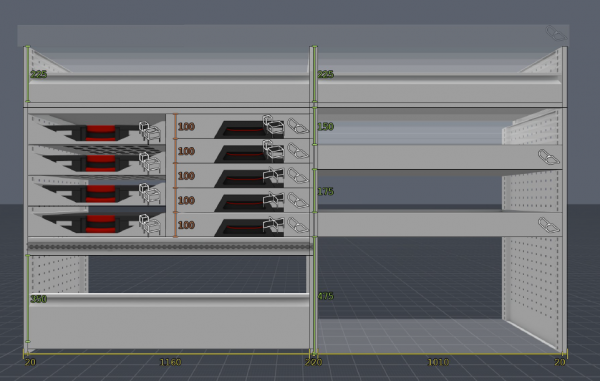The height and width of the screenshot is (381, 600).
Task: Click bins icon on third red-handle drawer
Action: pos(150,194)
